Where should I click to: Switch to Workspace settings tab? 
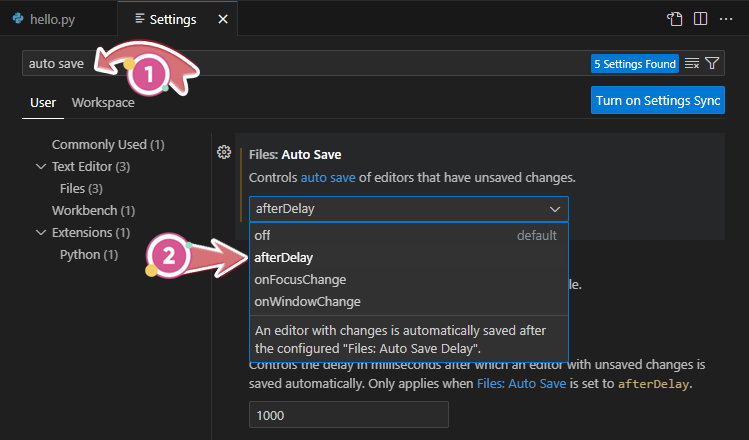click(103, 103)
